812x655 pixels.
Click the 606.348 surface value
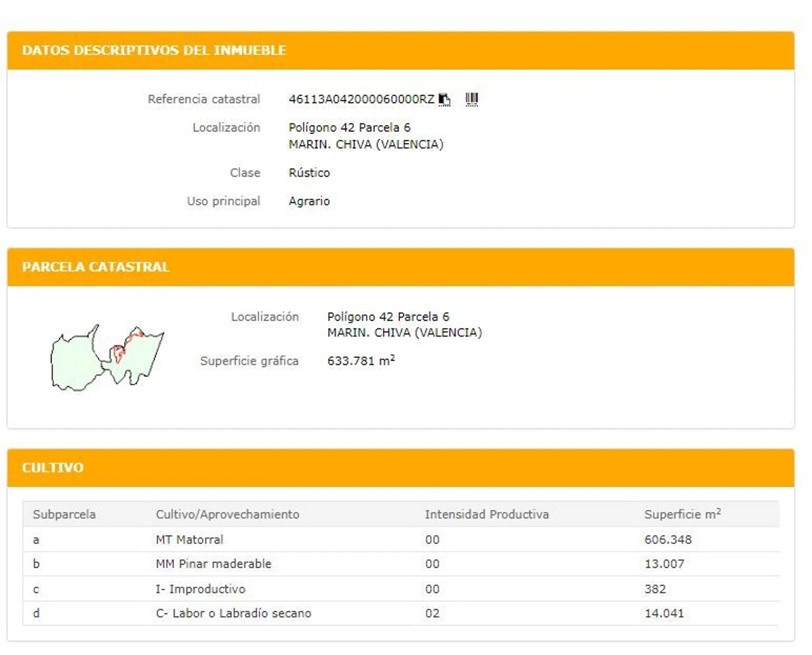point(668,540)
